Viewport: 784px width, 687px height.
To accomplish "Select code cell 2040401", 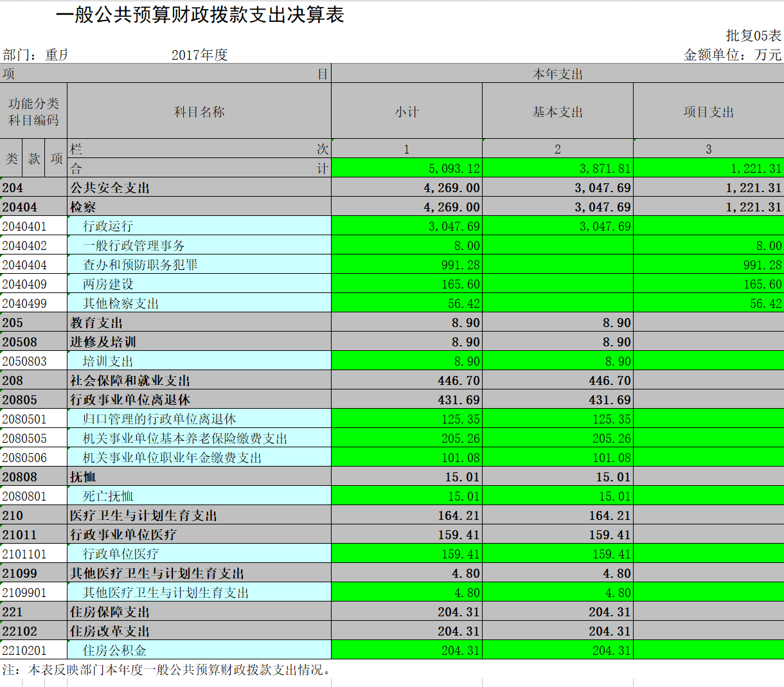I will coord(33,226).
